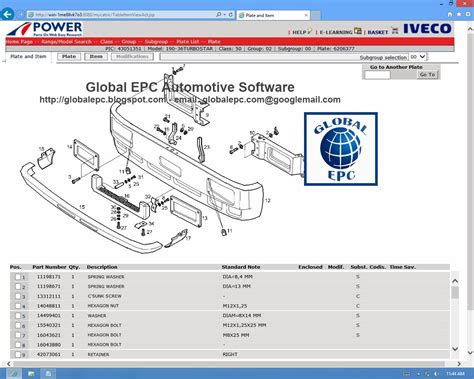
Task: Click the BASKET link text
Action: point(378,32)
